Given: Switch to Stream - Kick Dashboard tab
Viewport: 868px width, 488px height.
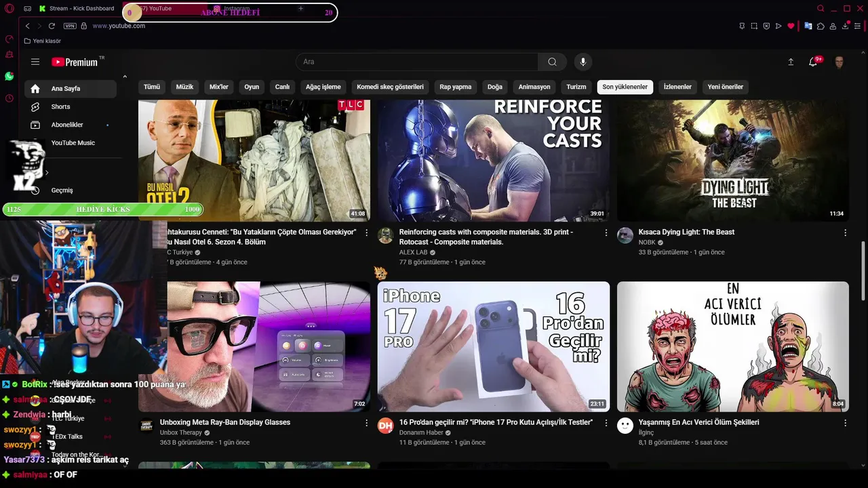Looking at the screenshot, I should 77,8.
